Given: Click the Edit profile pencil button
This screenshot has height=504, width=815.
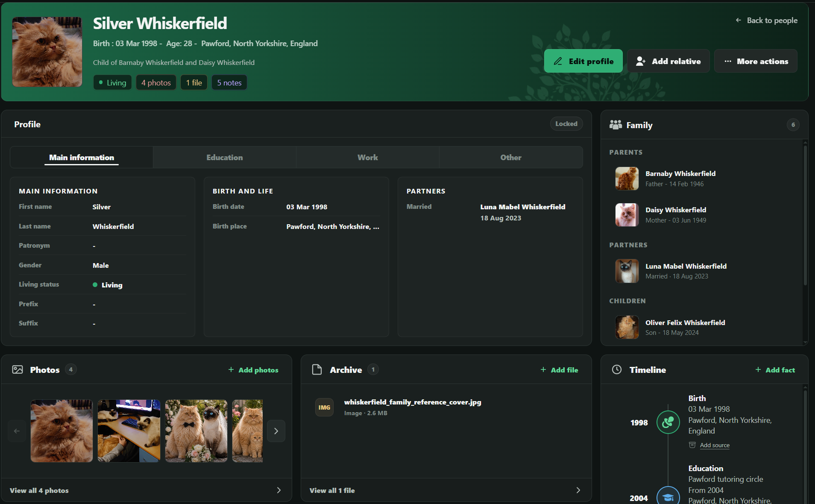Looking at the screenshot, I should pyautogui.click(x=583, y=61).
